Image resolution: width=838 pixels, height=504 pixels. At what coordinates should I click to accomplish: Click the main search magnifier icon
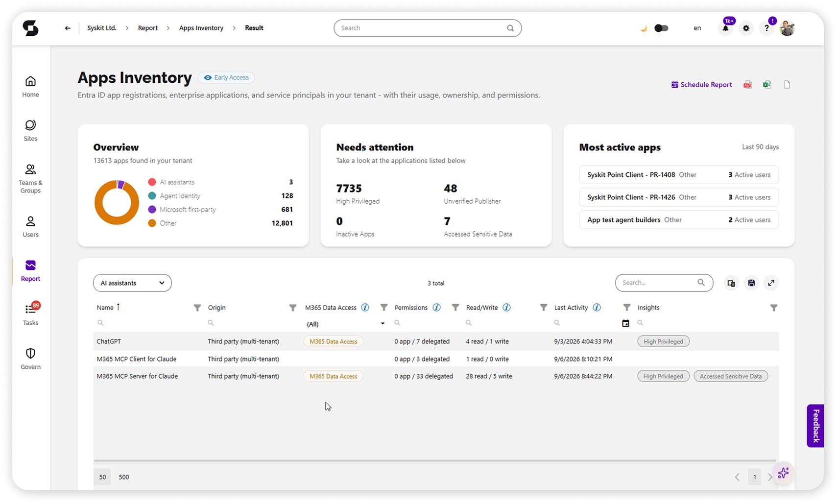510,28
